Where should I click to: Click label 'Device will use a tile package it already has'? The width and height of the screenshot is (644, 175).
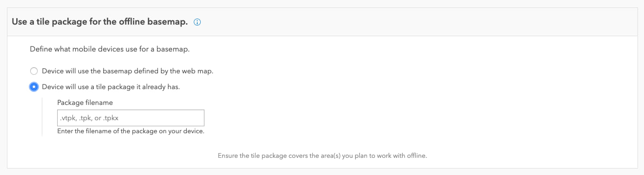point(111,87)
